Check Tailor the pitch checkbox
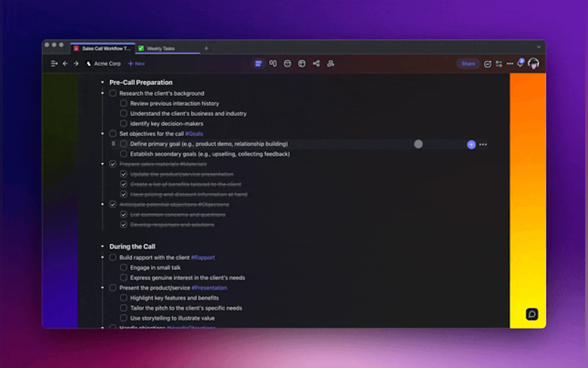Image resolution: width=588 pixels, height=368 pixels. [x=123, y=308]
